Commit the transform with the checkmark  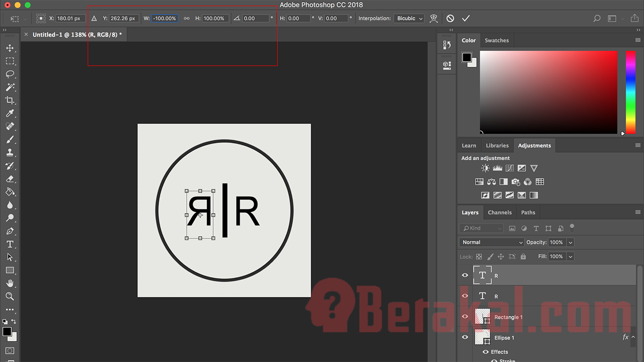pos(466,18)
